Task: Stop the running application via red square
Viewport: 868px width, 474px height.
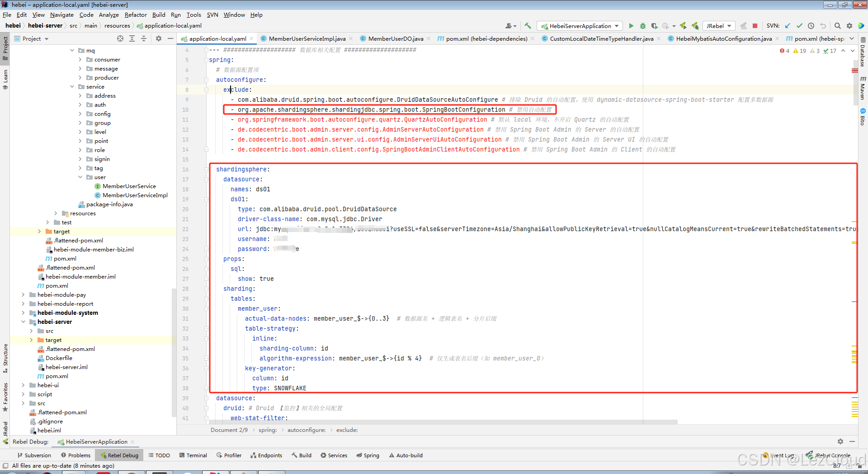Action: click(x=755, y=26)
